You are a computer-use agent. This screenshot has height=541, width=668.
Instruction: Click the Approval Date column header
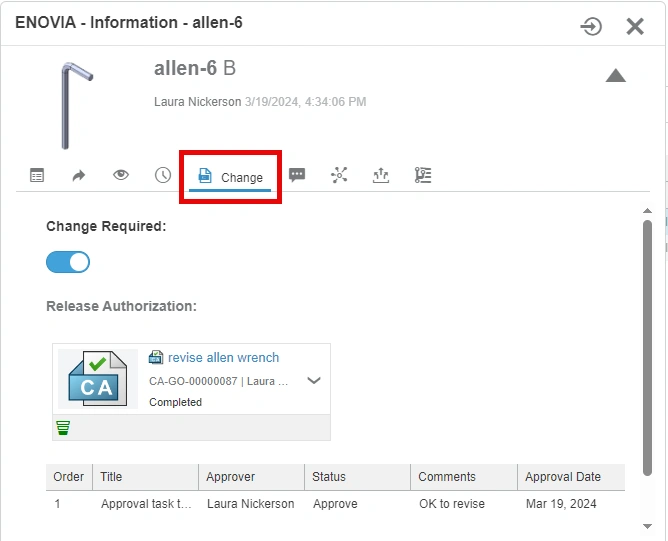pyautogui.click(x=563, y=477)
